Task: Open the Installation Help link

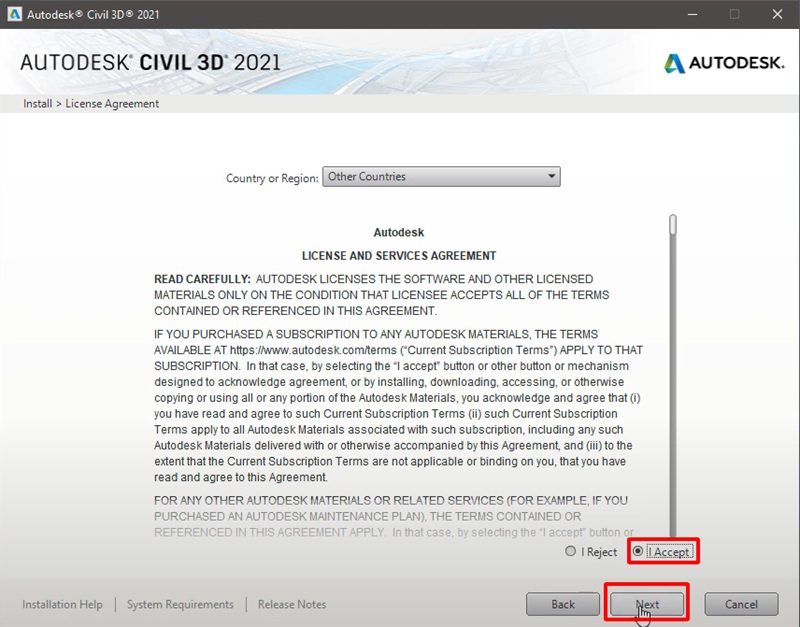Action: (x=62, y=604)
